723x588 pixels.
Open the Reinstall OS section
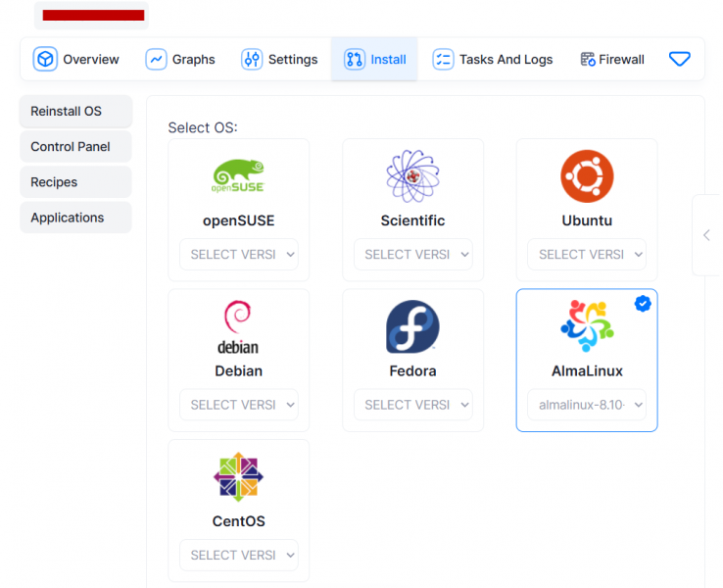tap(76, 111)
